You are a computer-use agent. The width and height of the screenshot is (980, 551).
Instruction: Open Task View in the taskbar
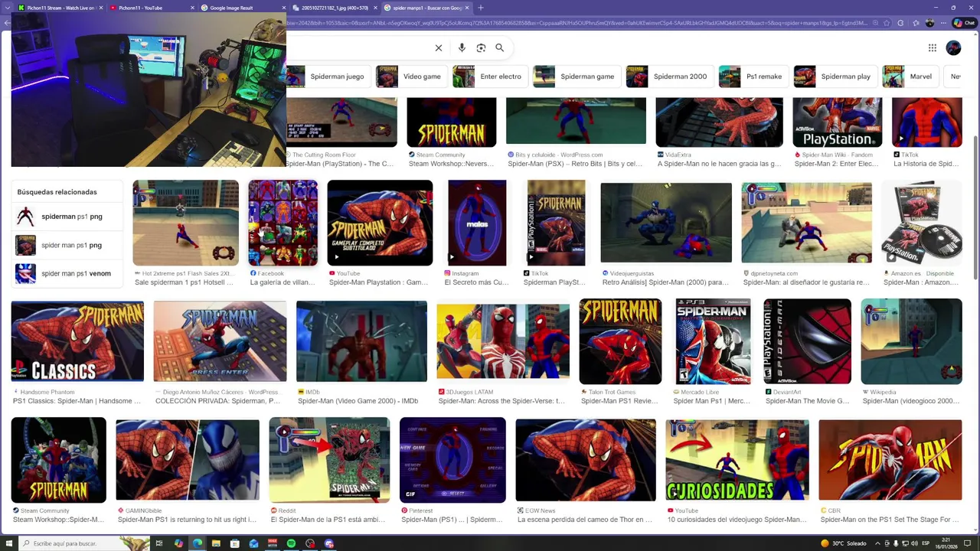tap(159, 543)
